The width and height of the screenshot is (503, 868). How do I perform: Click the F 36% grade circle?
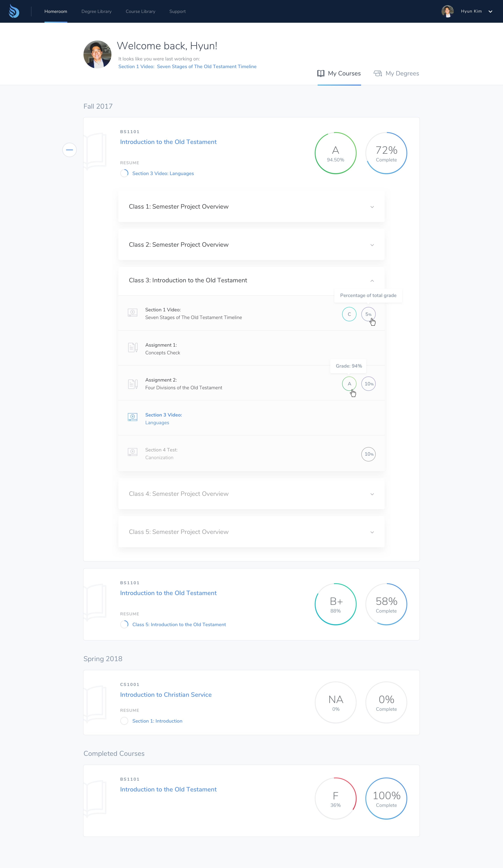336,798
